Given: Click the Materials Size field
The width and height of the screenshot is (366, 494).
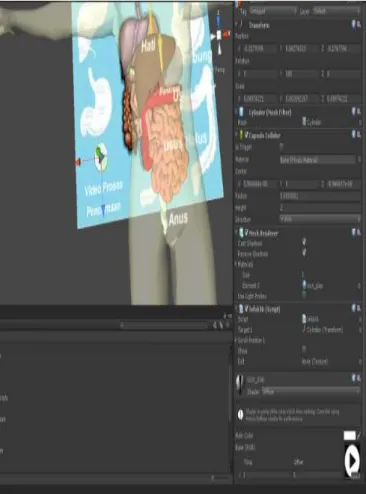Looking at the screenshot, I should 331,274.
